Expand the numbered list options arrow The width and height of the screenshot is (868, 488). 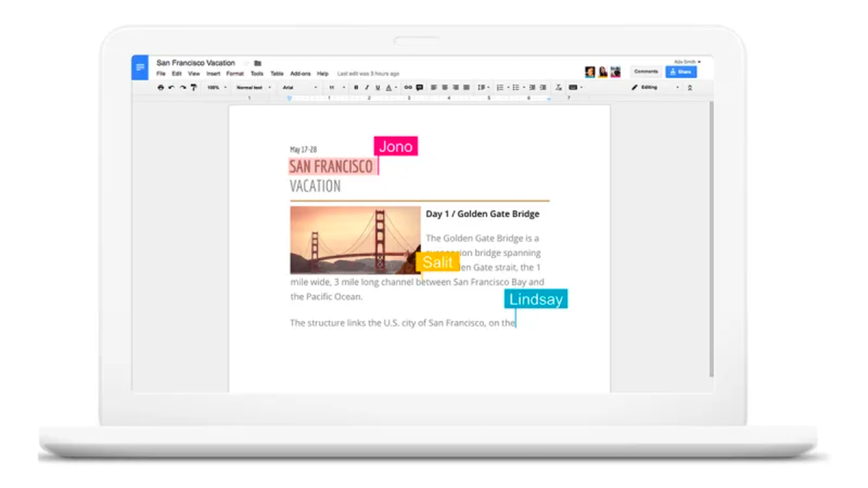click(508, 87)
